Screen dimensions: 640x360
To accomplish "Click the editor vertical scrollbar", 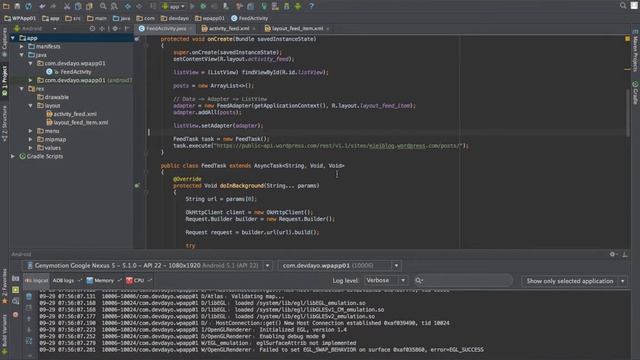I will coord(627,114).
